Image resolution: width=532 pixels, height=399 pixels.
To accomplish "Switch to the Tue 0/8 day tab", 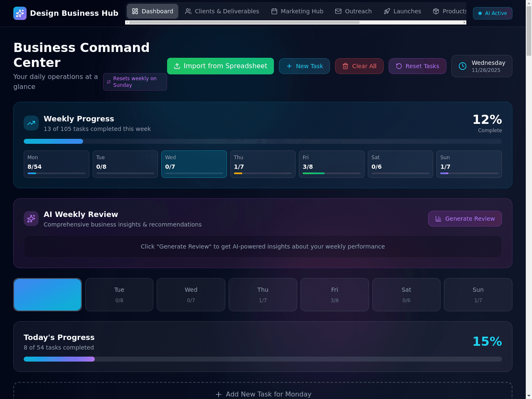I will tap(119, 295).
